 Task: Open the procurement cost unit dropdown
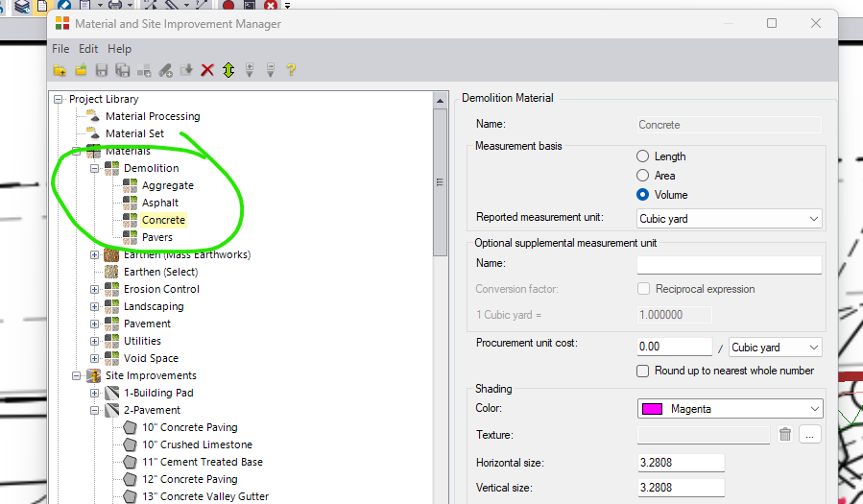(775, 348)
